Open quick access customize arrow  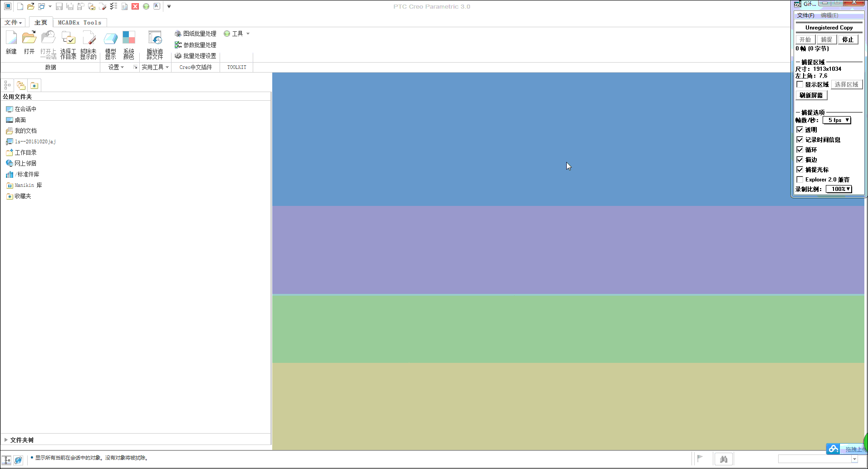[169, 6]
